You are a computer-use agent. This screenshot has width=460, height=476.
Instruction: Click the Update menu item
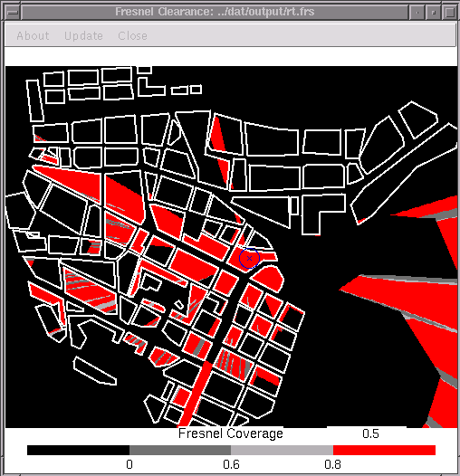pos(83,36)
